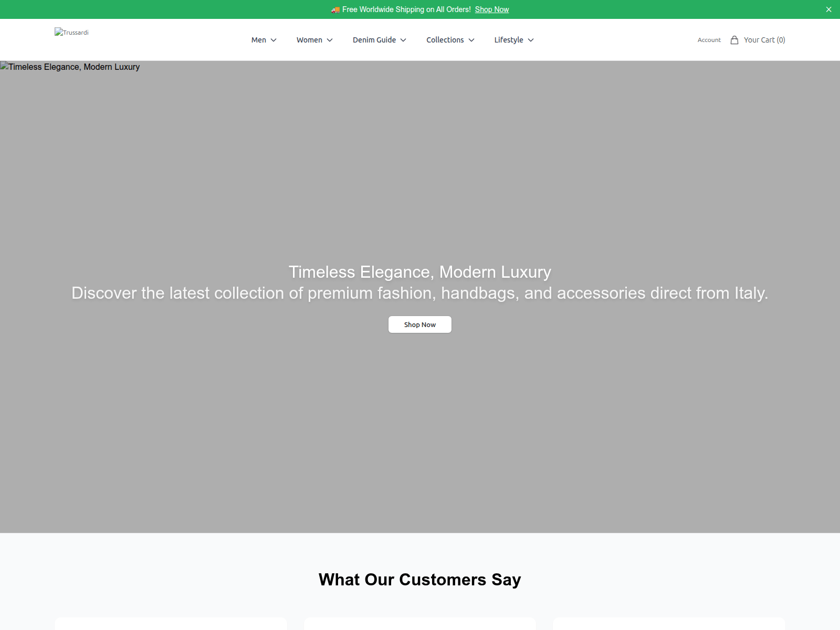Click the Account link
This screenshot has height=630, width=840.
[709, 40]
